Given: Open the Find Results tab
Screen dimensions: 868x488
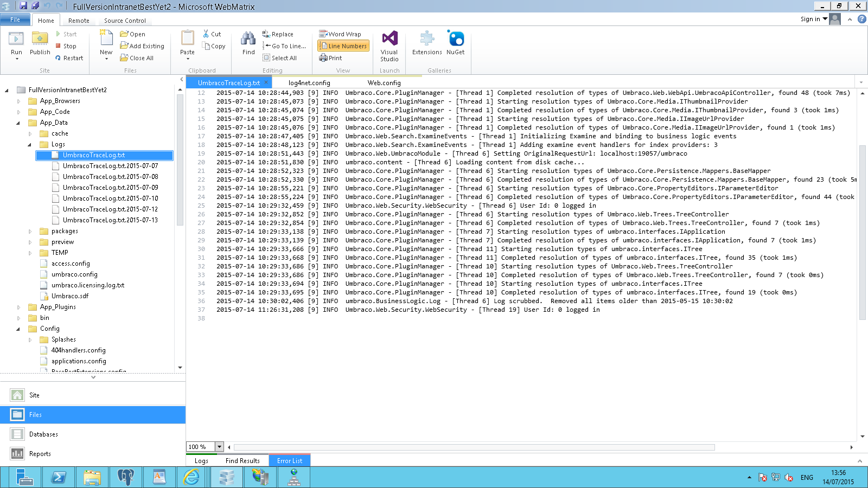Looking at the screenshot, I should click(242, 461).
